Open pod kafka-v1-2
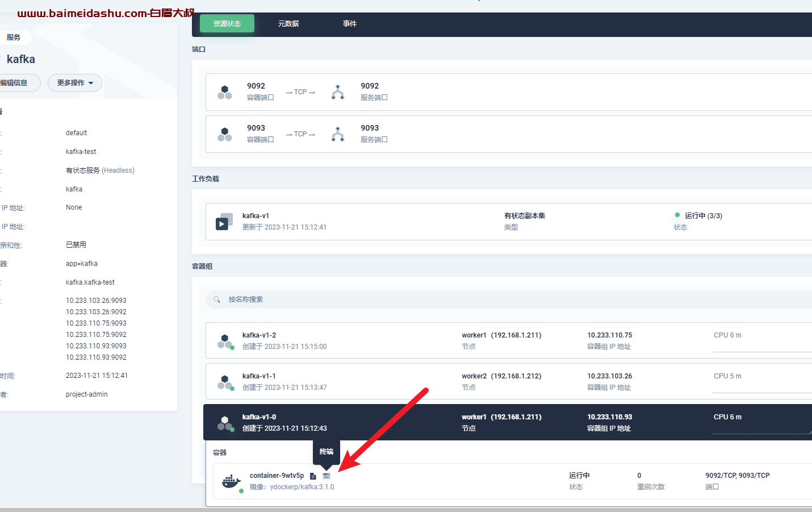The width and height of the screenshot is (812, 512). tap(259, 335)
